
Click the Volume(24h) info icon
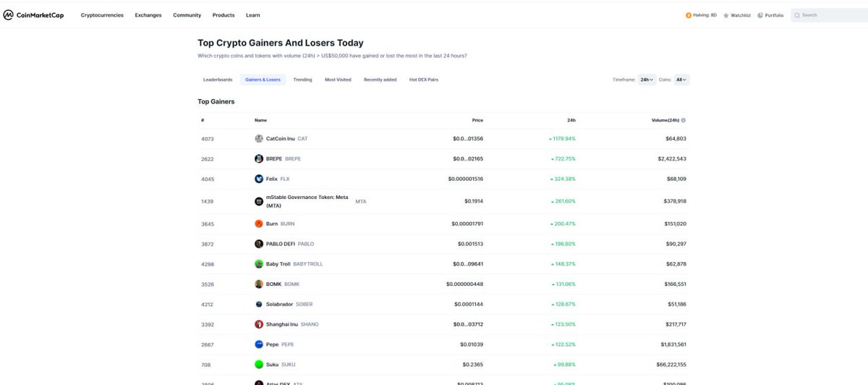pos(684,120)
